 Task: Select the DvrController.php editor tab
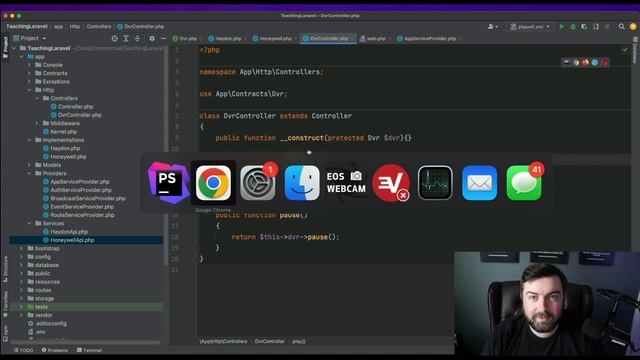tap(329, 38)
